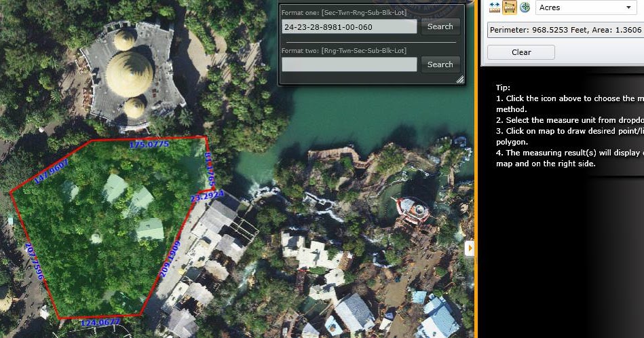Viewport: 644px width, 338px height.
Task: Click the 209.1909 edge measurement label
Action: 170,259
